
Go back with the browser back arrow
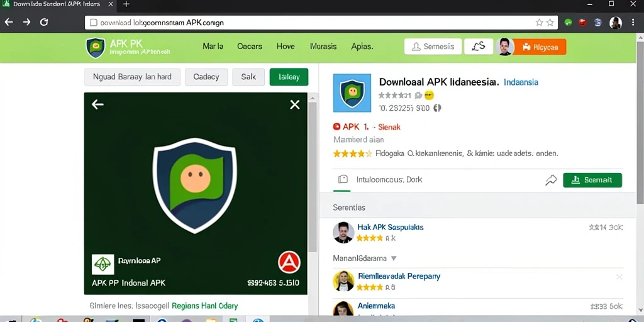(9, 22)
